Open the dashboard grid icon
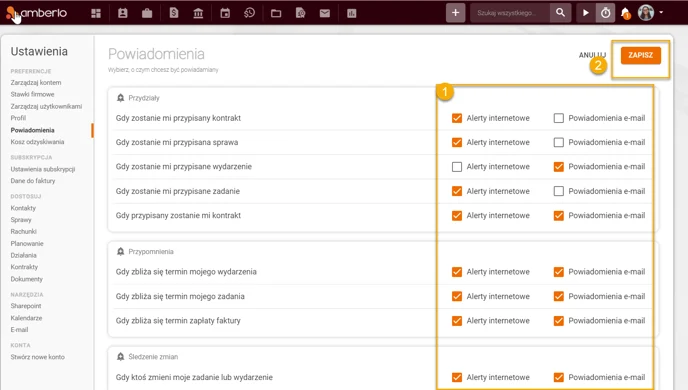The width and height of the screenshot is (688, 390). click(96, 13)
